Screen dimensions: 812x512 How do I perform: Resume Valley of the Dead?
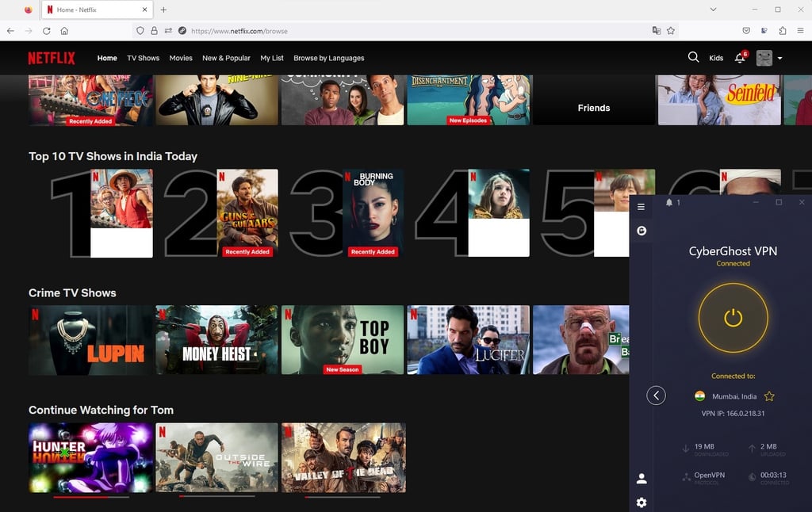343,457
